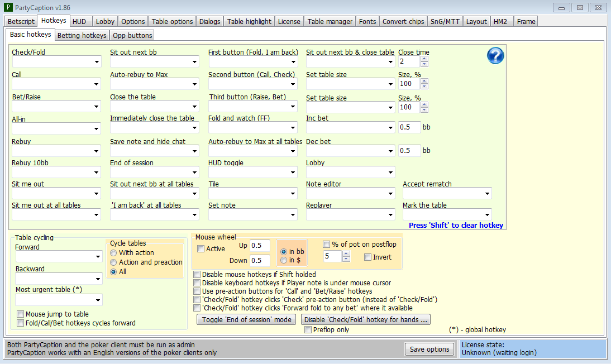Open the blue question mark help icon
611x364 pixels.
click(495, 56)
